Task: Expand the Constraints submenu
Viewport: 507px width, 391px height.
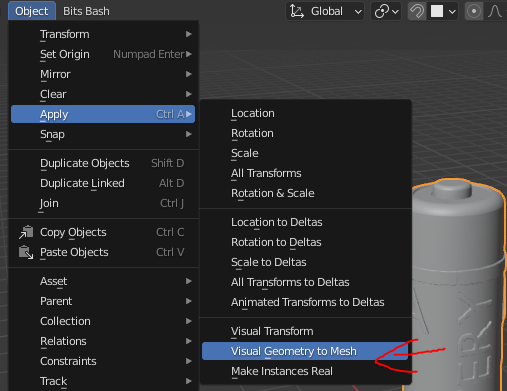Action: [103, 361]
